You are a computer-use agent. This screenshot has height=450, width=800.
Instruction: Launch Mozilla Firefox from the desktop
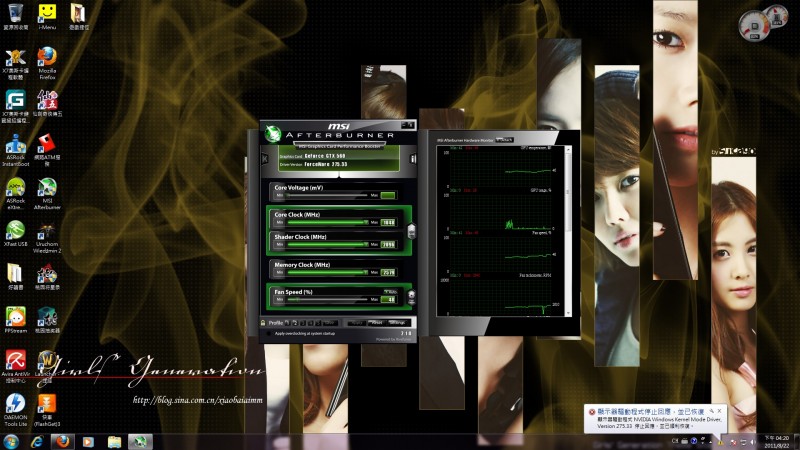click(x=47, y=63)
